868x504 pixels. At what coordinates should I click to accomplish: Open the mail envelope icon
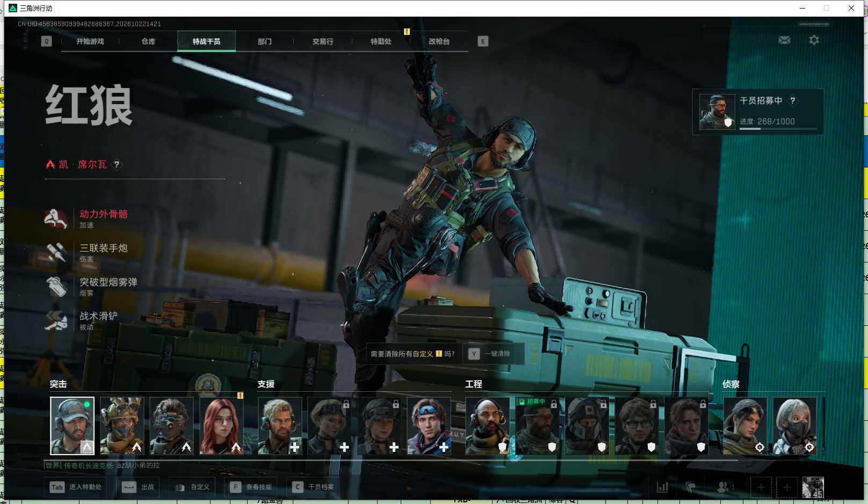784,40
